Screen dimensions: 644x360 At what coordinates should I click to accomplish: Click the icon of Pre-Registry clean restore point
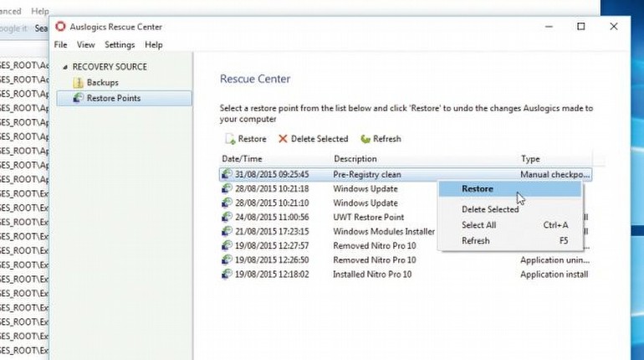tap(227, 174)
